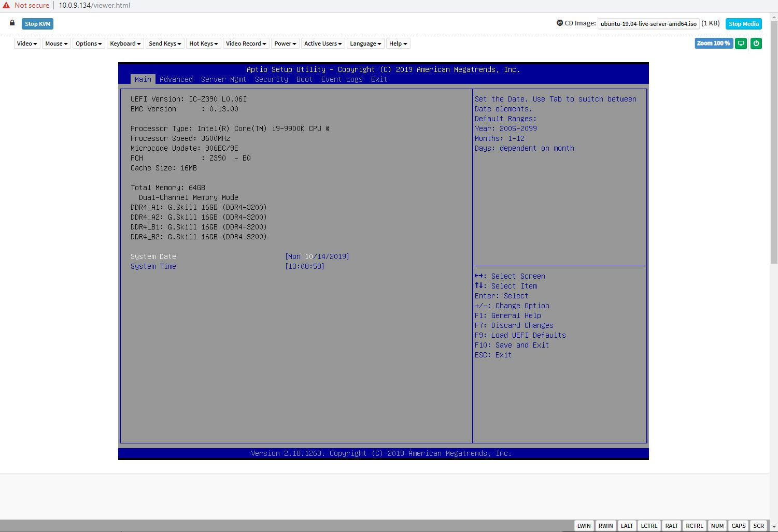
Task: Toggle the LWIN modifier key
Action: (x=584, y=526)
